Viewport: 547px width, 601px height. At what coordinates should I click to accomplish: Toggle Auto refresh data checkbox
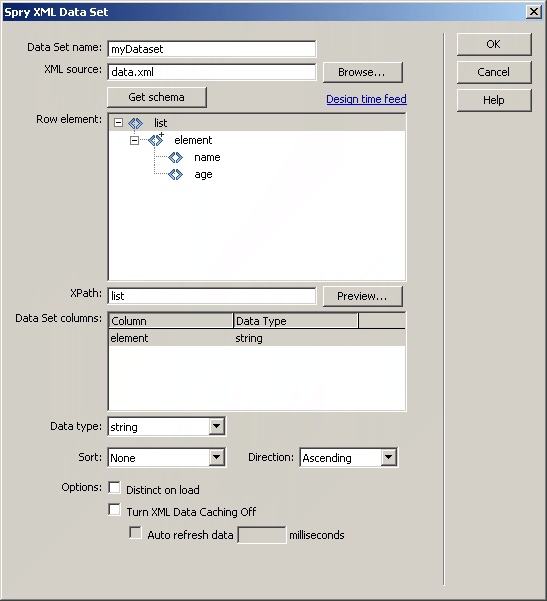click(x=135, y=533)
